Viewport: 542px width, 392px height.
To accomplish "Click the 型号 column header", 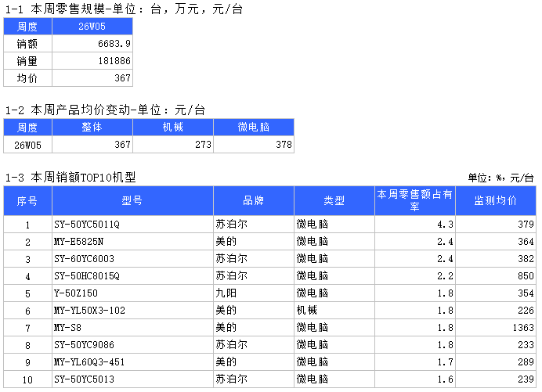I will (x=132, y=201).
